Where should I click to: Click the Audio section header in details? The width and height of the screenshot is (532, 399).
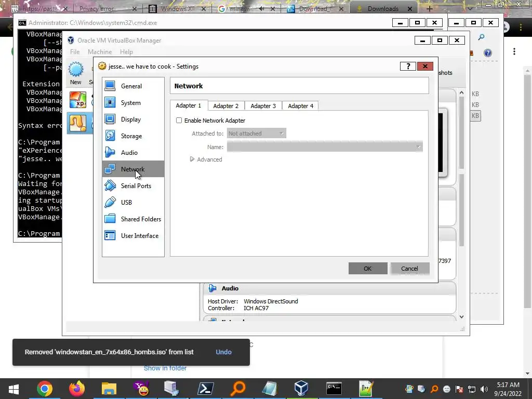click(329, 288)
